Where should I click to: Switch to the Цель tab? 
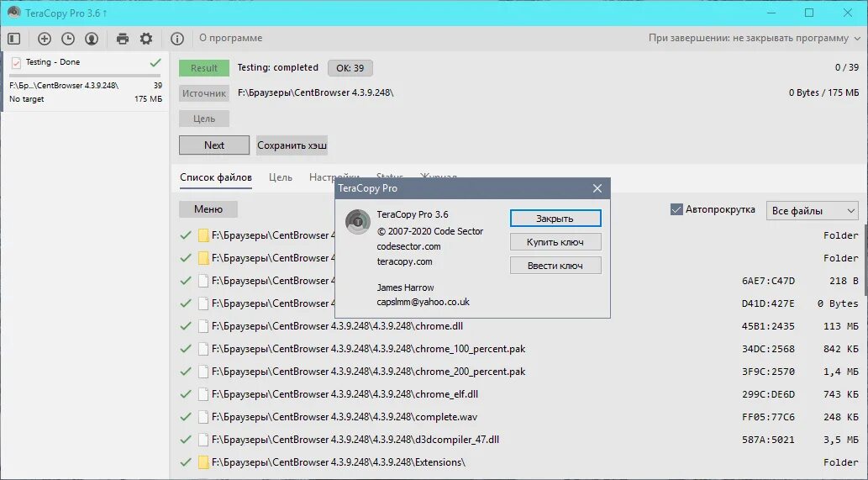point(281,177)
